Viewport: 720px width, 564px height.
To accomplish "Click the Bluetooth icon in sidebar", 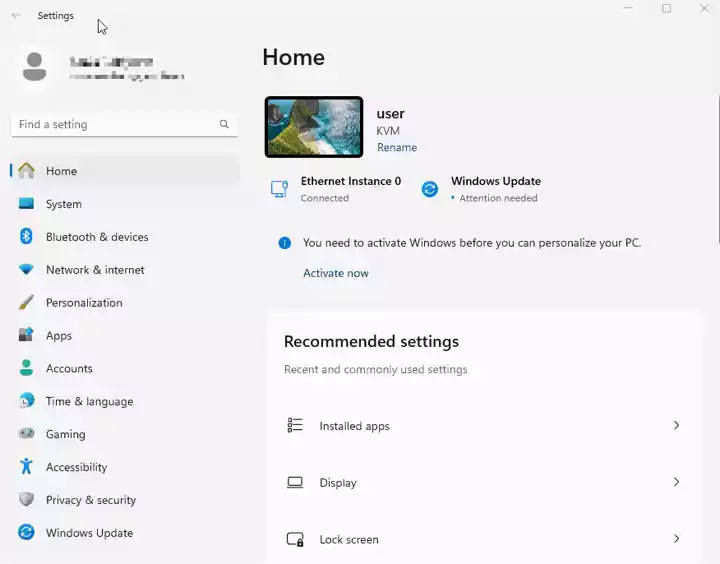I will tap(26, 237).
